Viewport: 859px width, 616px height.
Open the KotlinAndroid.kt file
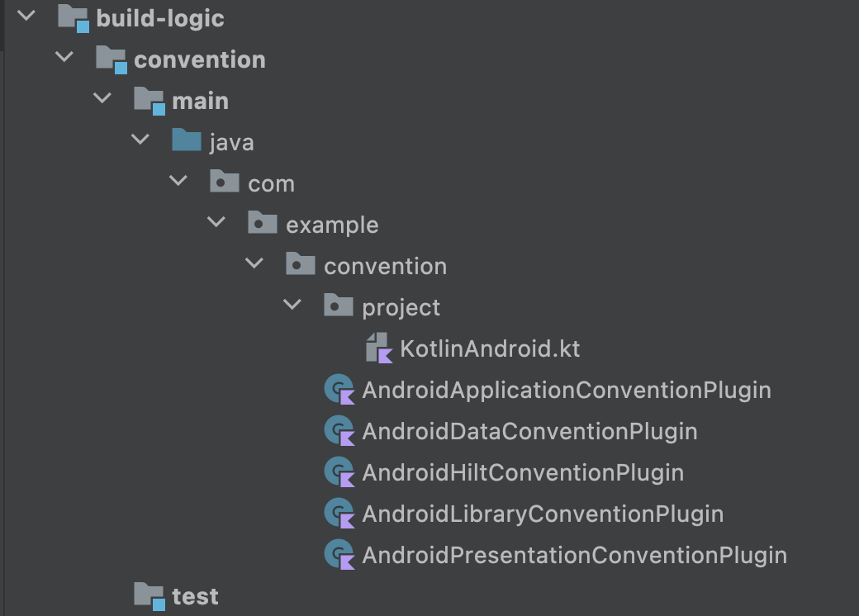tap(490, 348)
